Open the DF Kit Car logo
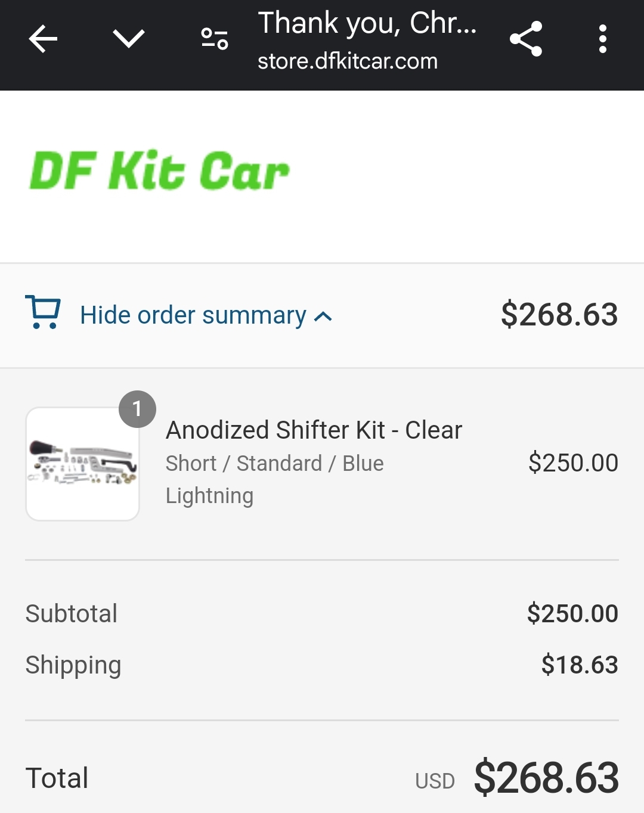Viewport: 644px width, 813px height. 159,171
